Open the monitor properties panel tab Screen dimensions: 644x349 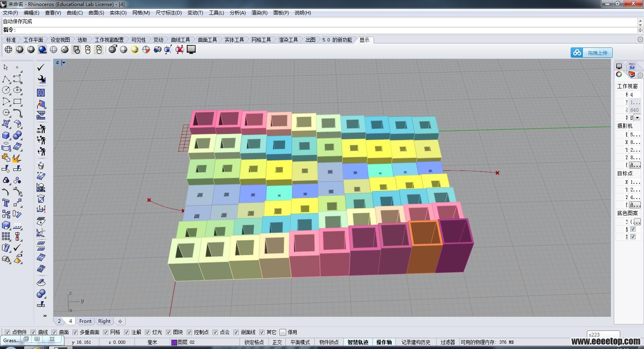[x=619, y=66]
